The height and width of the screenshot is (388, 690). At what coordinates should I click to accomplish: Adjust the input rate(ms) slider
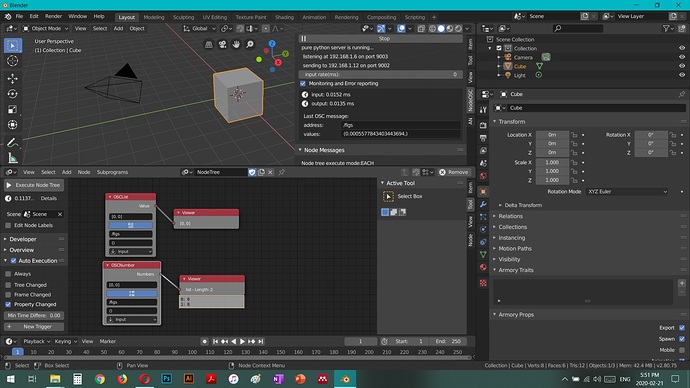point(381,74)
